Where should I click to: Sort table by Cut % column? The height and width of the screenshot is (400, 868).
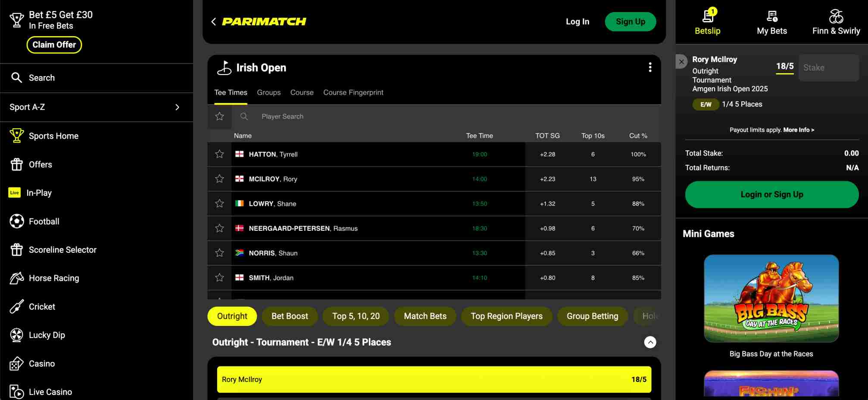tap(638, 136)
